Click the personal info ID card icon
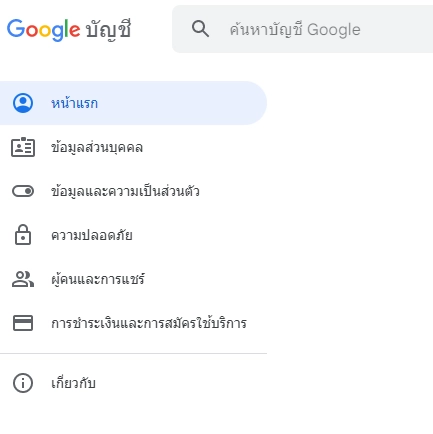 tap(23, 147)
